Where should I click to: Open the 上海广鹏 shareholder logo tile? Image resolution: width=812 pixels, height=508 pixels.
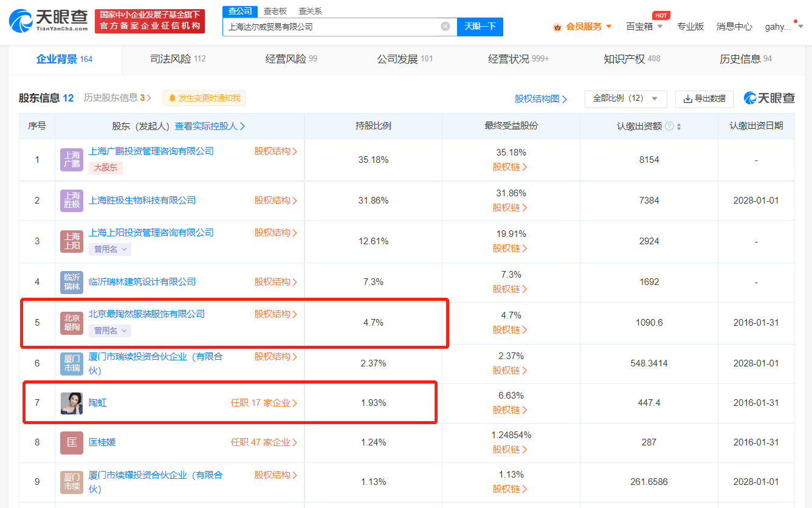pyautogui.click(x=72, y=159)
